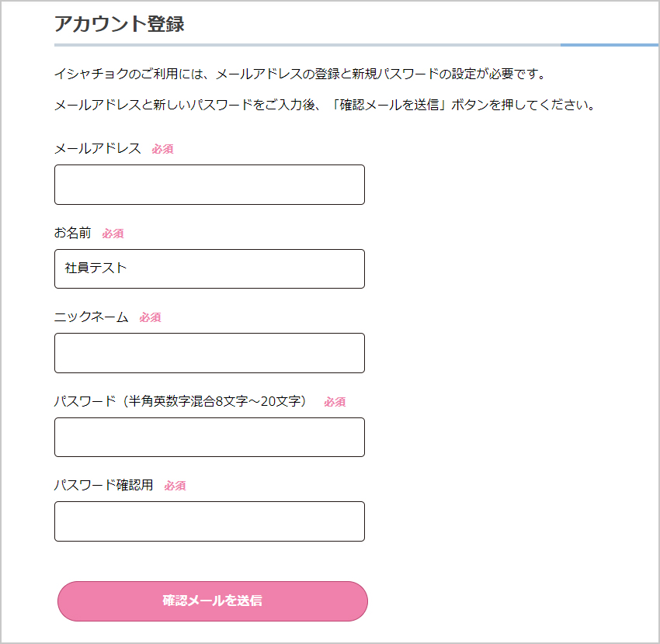Click the アカウント登録 heading
The height and width of the screenshot is (644, 660).
(120, 23)
